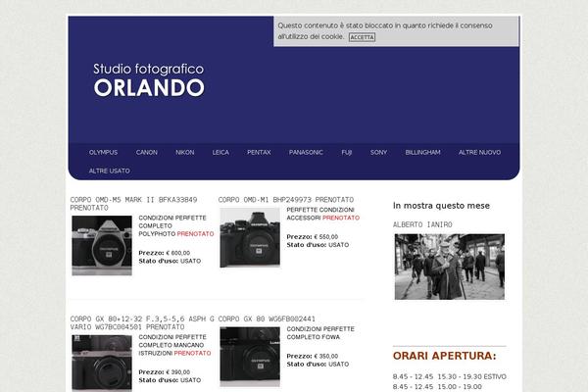Go to the CANON category

147,152
